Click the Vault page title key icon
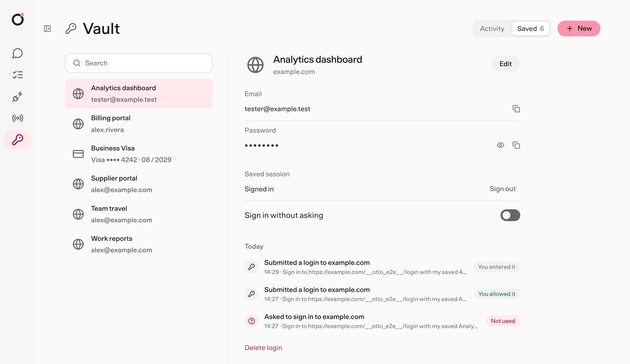The height and width of the screenshot is (364, 630). click(71, 29)
